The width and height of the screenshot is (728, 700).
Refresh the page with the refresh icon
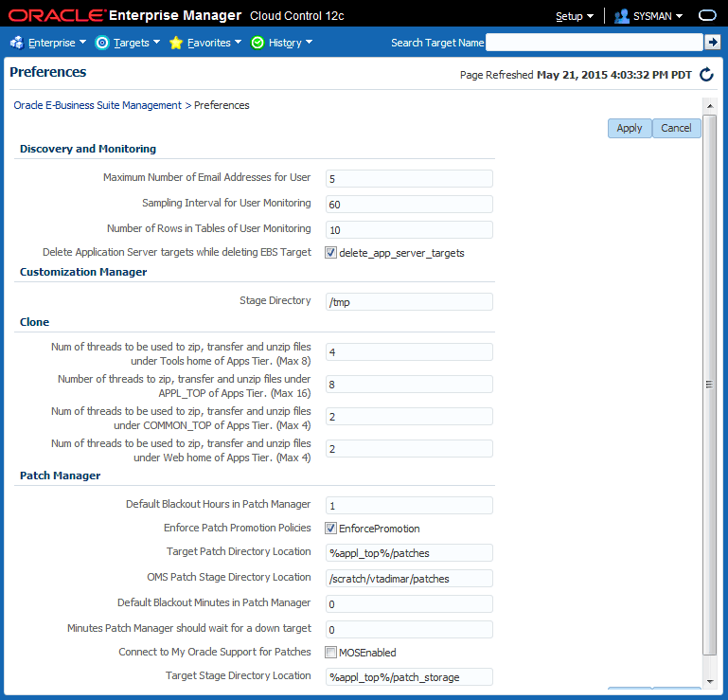click(706, 74)
